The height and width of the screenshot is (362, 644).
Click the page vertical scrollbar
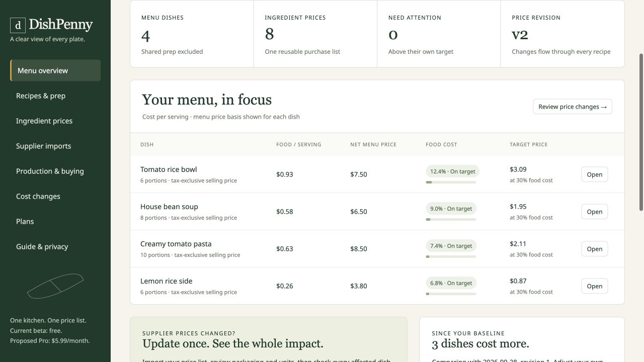(x=641, y=132)
